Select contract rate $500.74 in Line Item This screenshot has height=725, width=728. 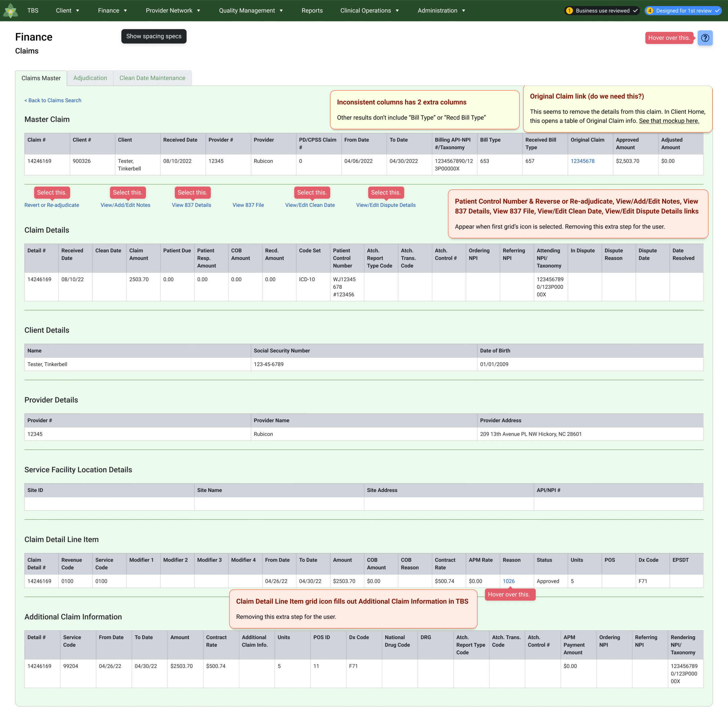tap(449, 581)
